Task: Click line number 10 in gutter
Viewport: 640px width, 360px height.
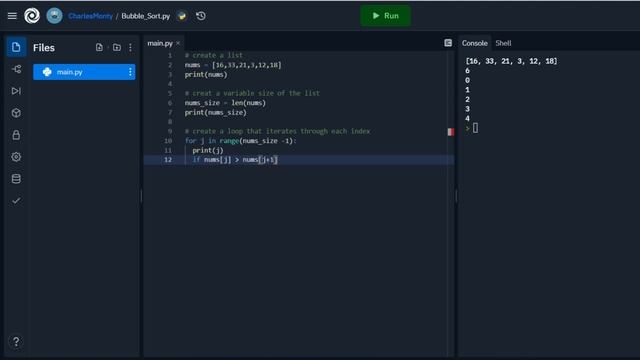Action: [168, 141]
